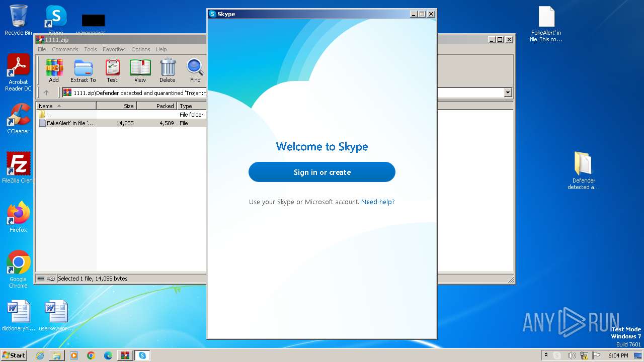Select the 'Defender detected a...' folder icon
The height and width of the screenshot is (362, 644).
coord(584,171)
